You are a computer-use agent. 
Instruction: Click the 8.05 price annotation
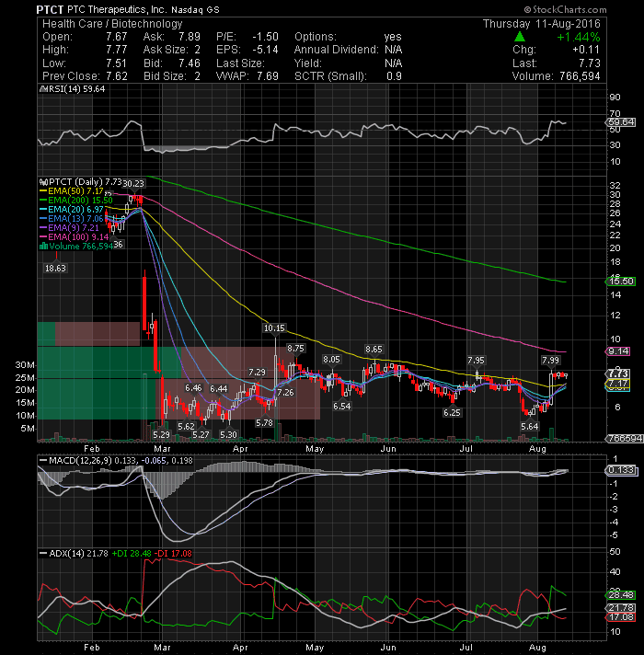pyautogui.click(x=331, y=360)
